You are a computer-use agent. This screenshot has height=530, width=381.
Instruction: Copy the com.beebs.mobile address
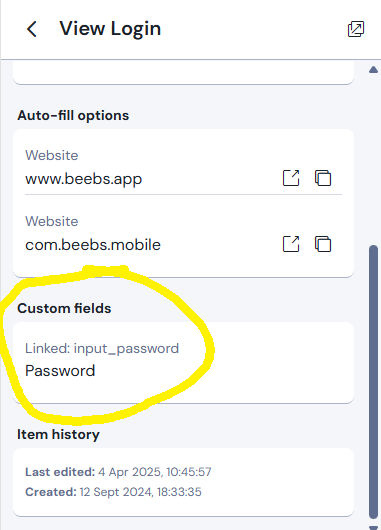tap(323, 244)
